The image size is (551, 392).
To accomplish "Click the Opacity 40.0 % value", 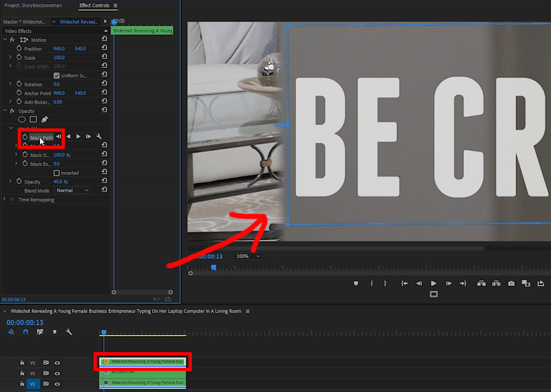I will coord(60,182).
